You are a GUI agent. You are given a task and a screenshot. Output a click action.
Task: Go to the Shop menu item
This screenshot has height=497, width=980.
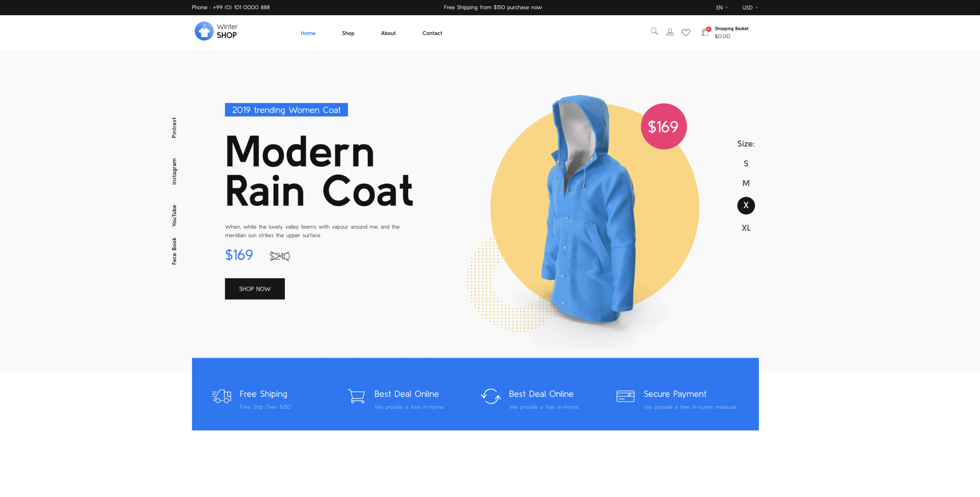[348, 33]
